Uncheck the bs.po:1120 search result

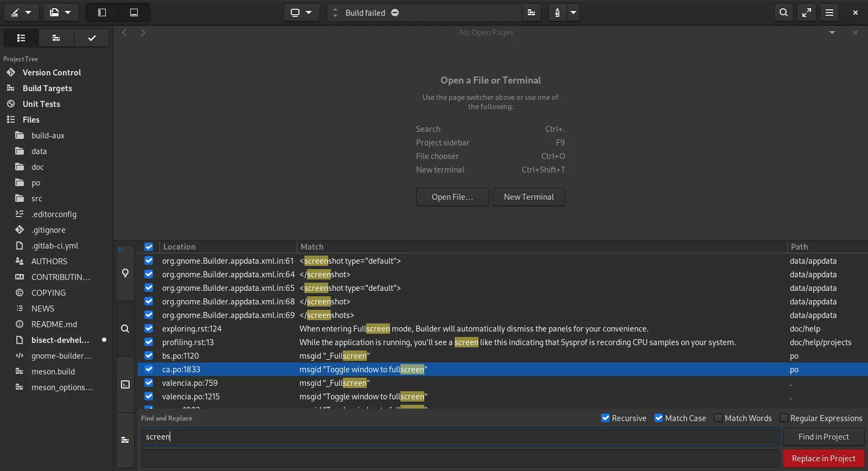149,356
